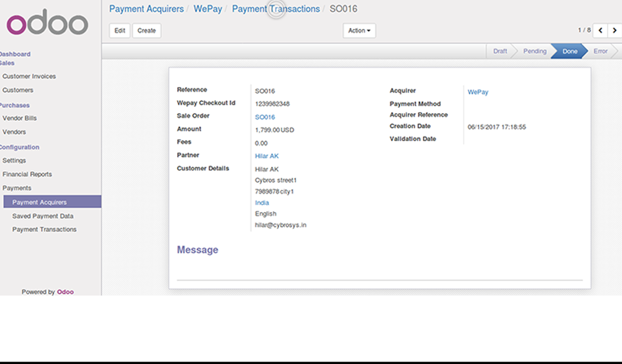Click the Message heading

pyautogui.click(x=197, y=249)
